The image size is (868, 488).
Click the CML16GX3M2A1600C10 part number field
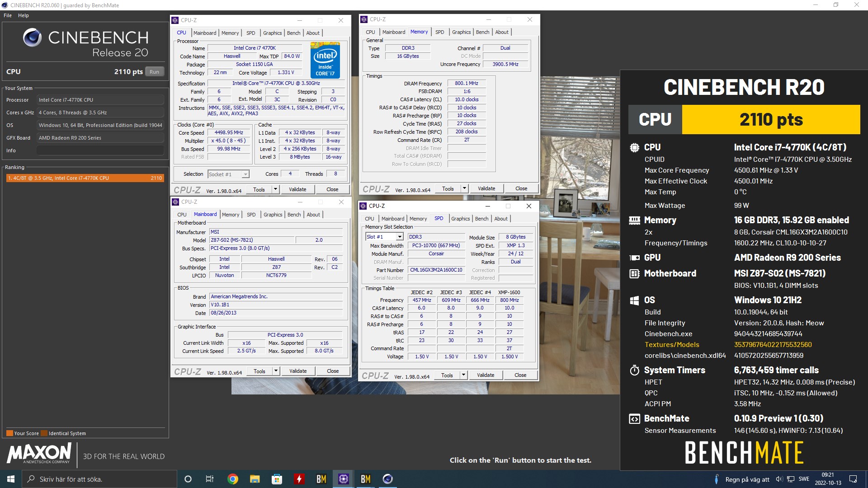point(436,270)
